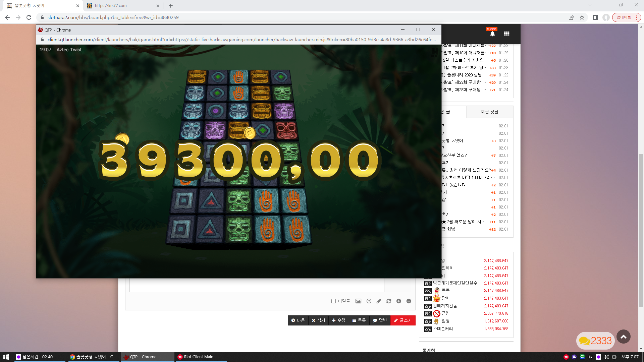
Task: Open the Windows Start menu
Action: [6, 357]
